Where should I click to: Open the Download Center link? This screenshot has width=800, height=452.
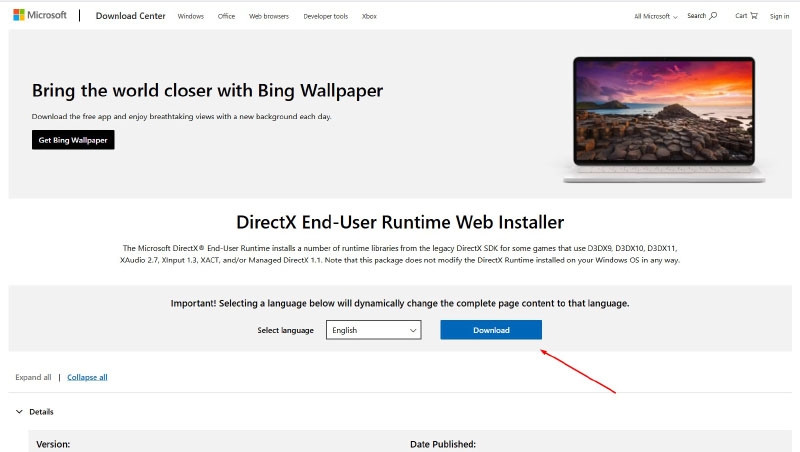[x=131, y=16]
